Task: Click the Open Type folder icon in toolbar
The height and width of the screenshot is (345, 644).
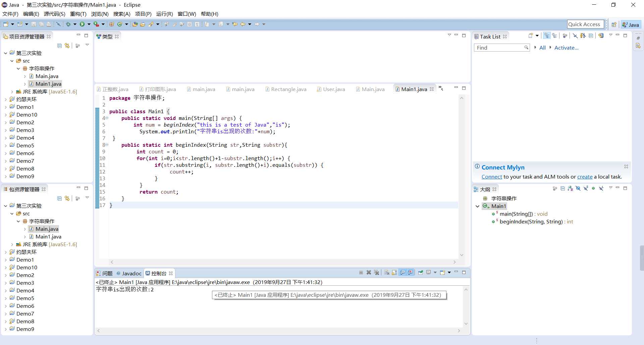Action: click(135, 24)
